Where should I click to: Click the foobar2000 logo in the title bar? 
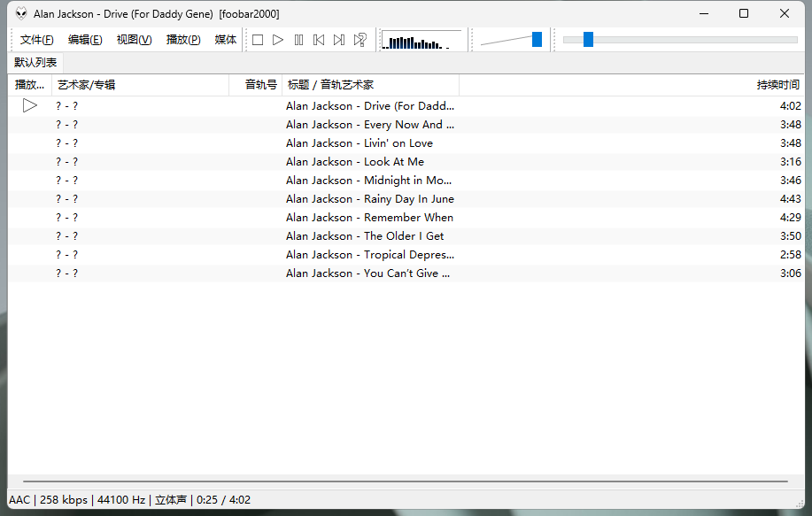click(19, 13)
